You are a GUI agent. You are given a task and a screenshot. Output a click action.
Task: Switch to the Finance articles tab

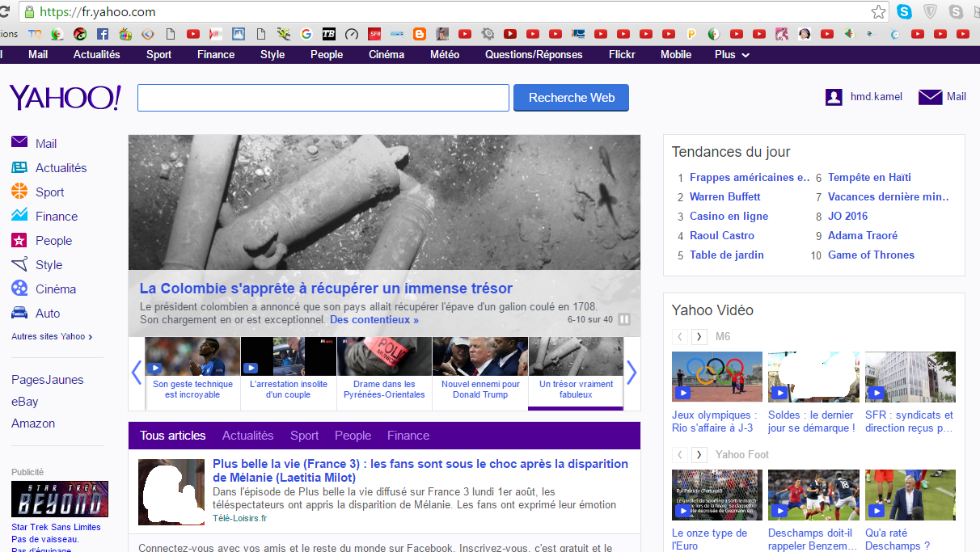coord(408,436)
